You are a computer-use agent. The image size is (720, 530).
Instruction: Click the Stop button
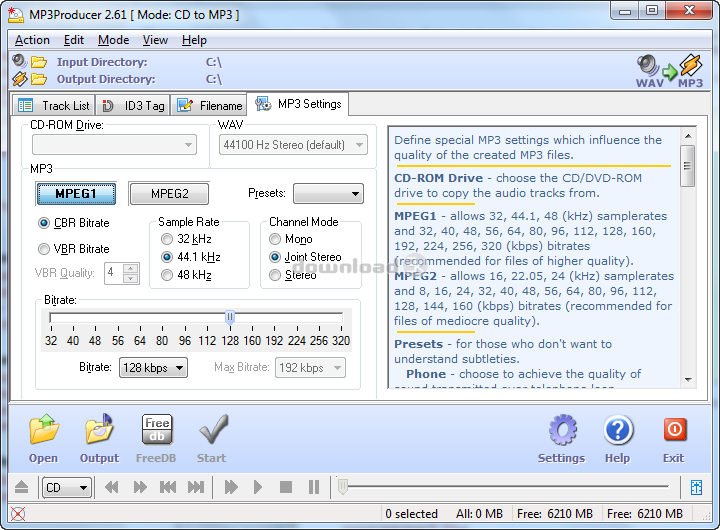286,487
